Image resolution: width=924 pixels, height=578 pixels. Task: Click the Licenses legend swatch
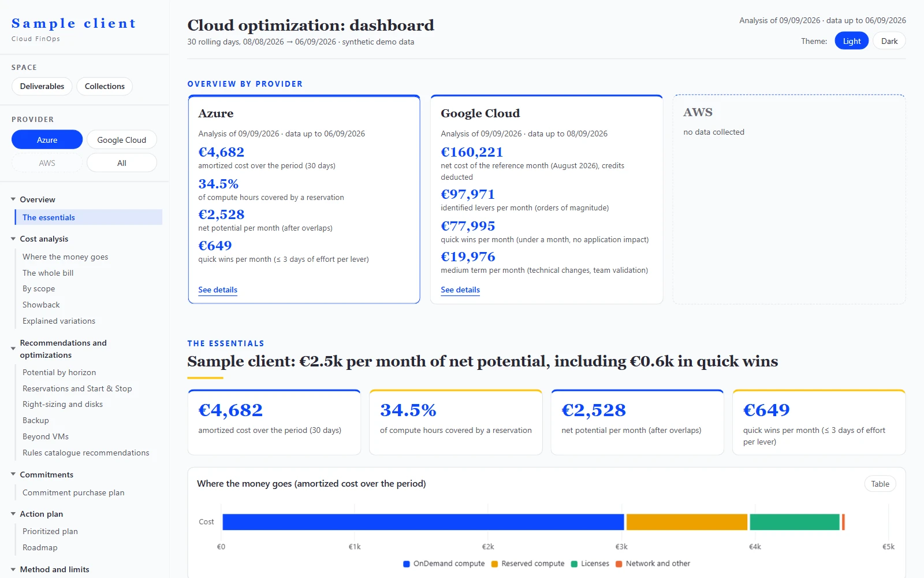[x=574, y=564]
